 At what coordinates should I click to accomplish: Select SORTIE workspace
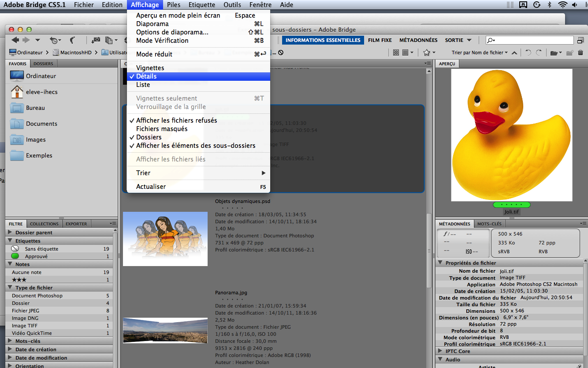454,40
